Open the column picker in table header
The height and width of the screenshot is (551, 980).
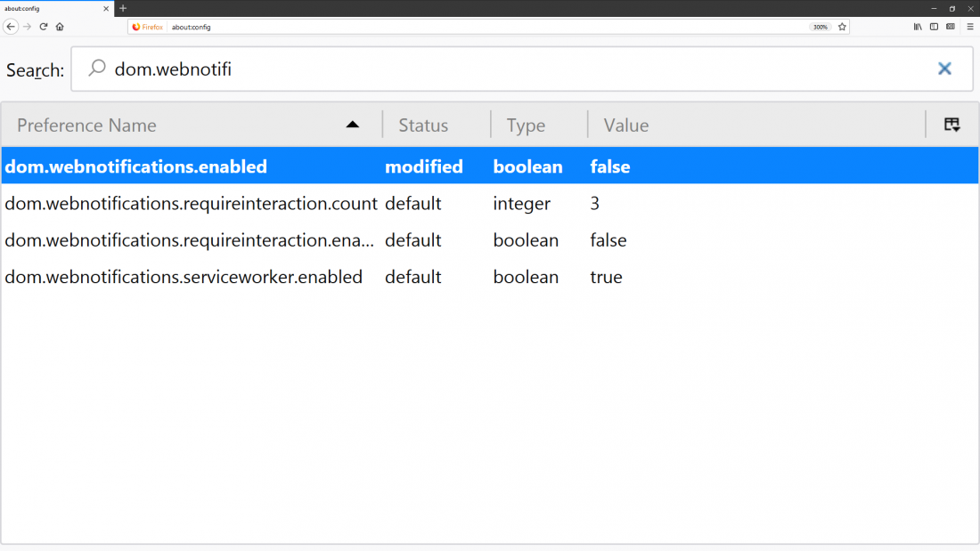[x=951, y=125]
